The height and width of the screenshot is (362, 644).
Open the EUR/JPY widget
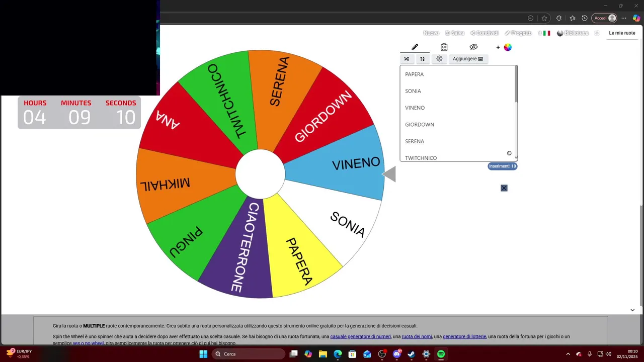(19, 353)
